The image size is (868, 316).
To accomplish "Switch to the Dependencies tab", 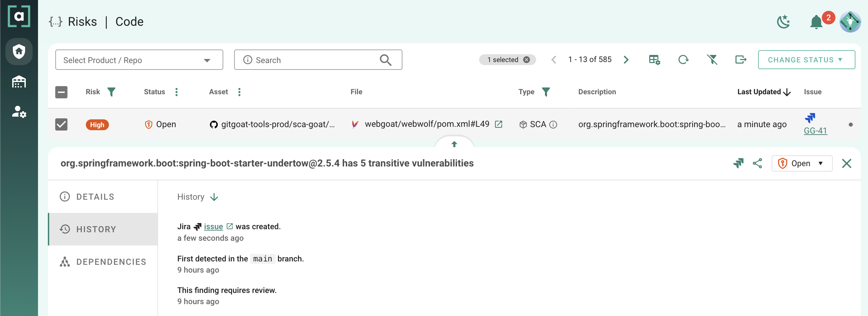I will [111, 262].
